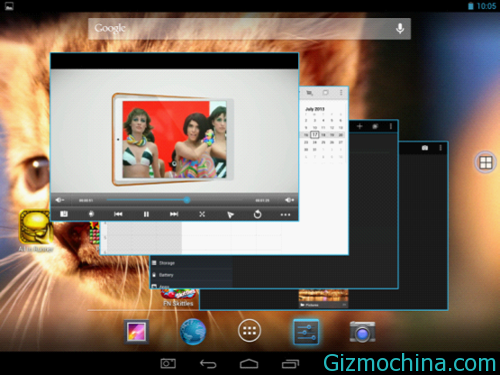
Task: Open the app drawer button in the dock
Action: [249, 331]
